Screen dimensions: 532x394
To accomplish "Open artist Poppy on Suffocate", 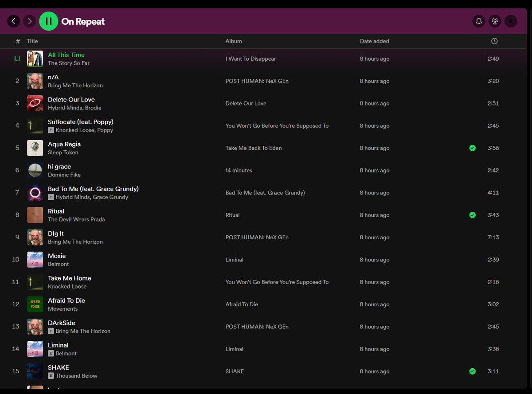I will coord(105,130).
